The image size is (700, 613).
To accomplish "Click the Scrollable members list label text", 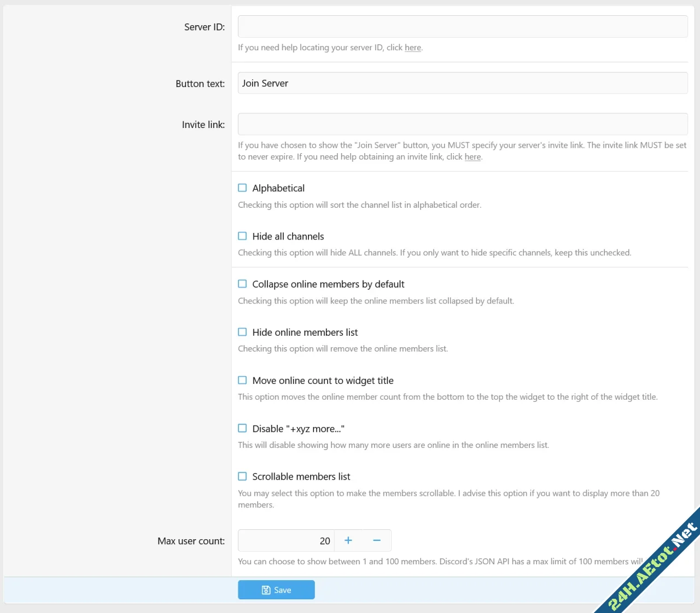I will (x=301, y=476).
